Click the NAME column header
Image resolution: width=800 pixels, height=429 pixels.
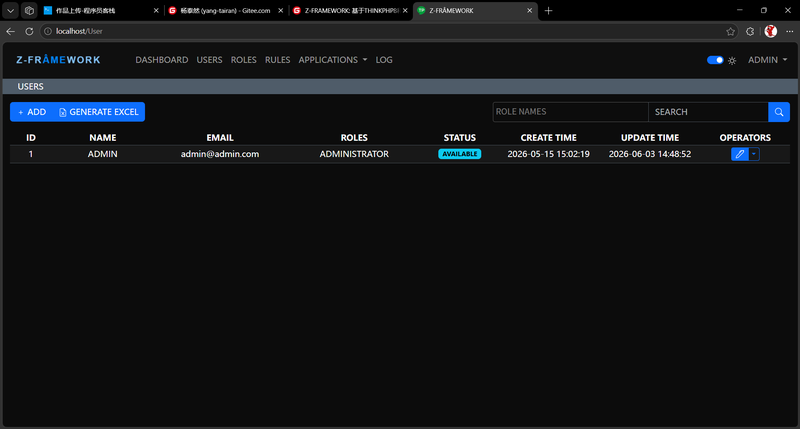click(103, 137)
